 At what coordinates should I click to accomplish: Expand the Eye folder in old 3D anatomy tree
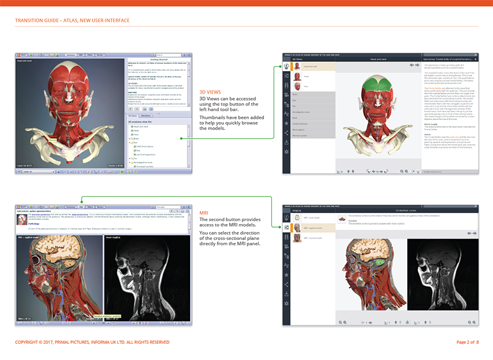click(x=130, y=142)
